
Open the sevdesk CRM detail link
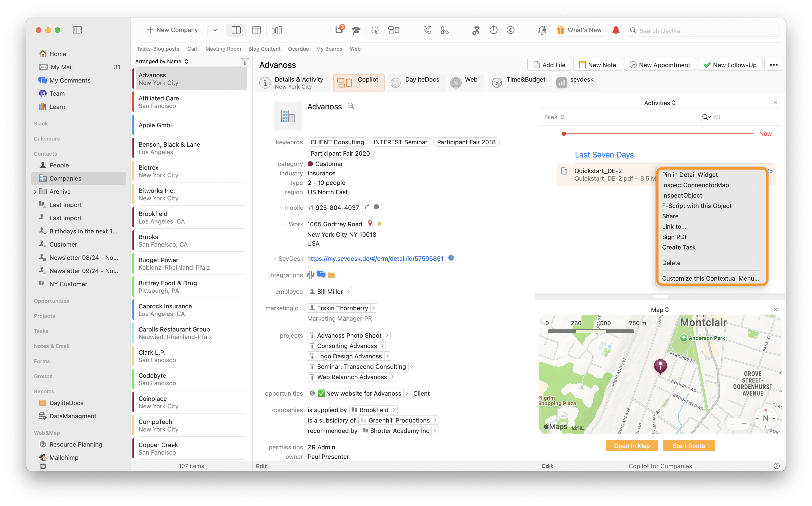[375, 258]
